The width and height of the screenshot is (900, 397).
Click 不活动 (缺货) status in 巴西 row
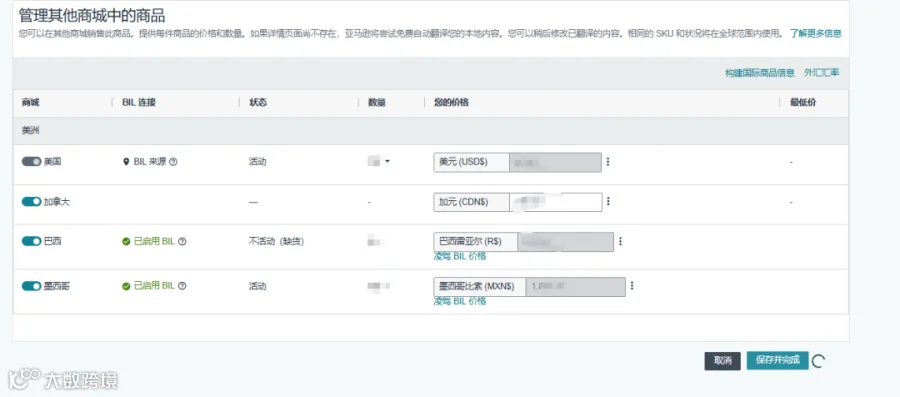(276, 242)
